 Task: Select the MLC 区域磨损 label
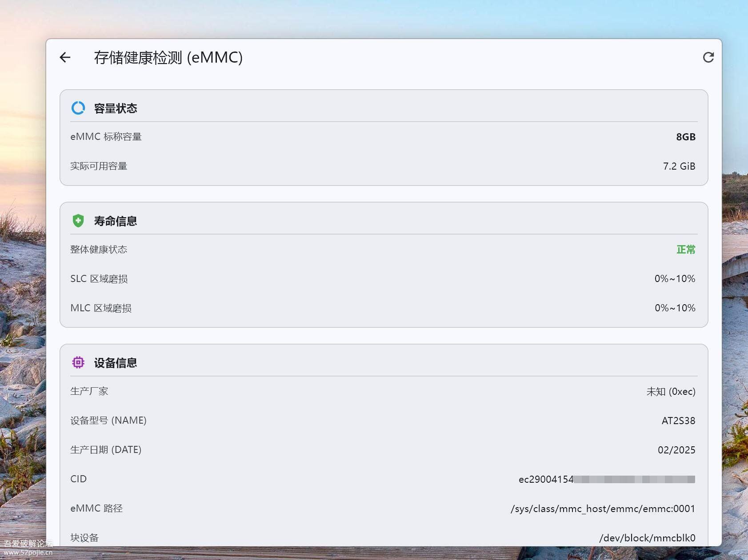tap(101, 308)
